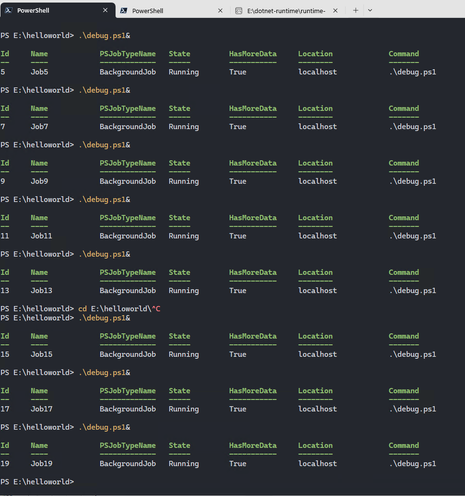Expand the new tab profile dropdown
The image size is (465, 496).
pos(370,10)
